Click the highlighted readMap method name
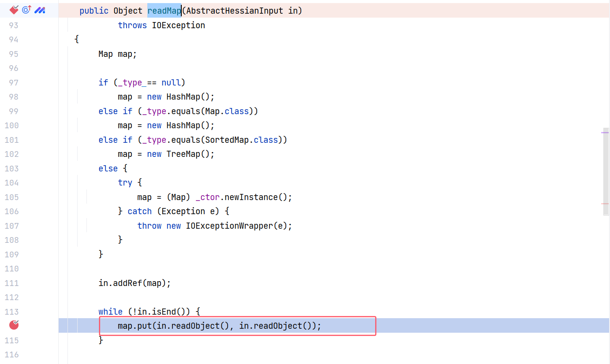Screen dimensions: 610x364 [x=164, y=11]
